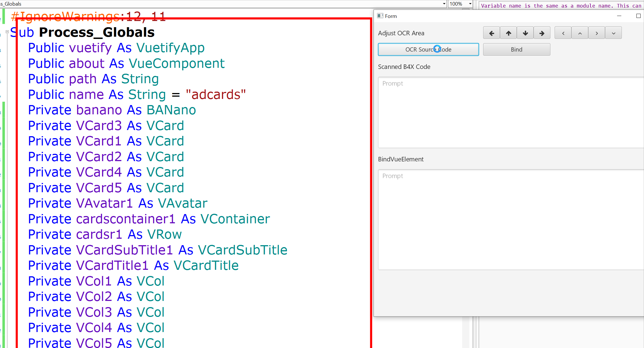Click the left chevron OCR adjust button

(x=563, y=33)
